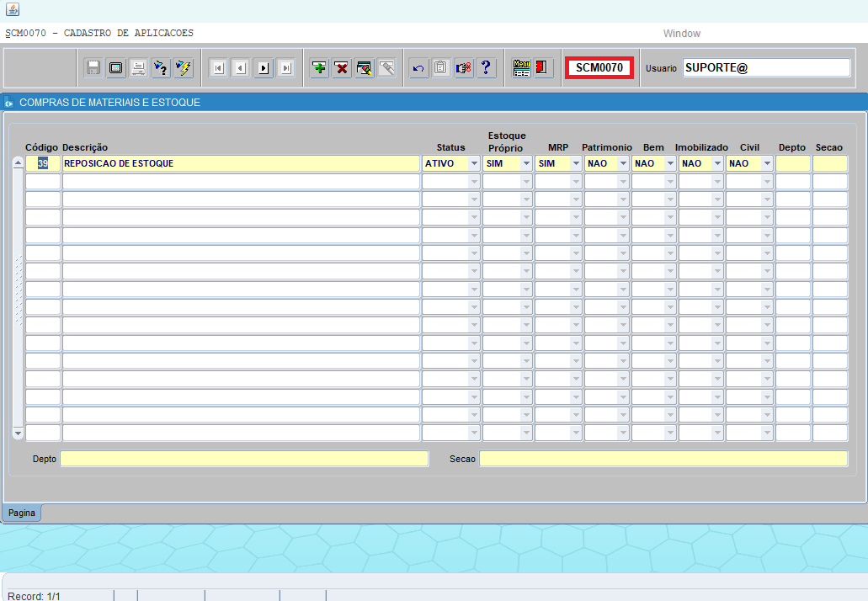Click the long Depto field at bottom
Image resolution: width=868 pixels, height=601 pixels.
pos(244,459)
